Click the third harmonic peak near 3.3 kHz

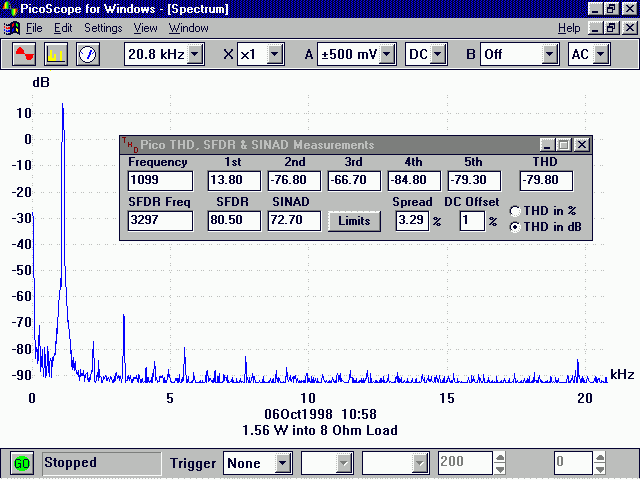click(x=124, y=318)
